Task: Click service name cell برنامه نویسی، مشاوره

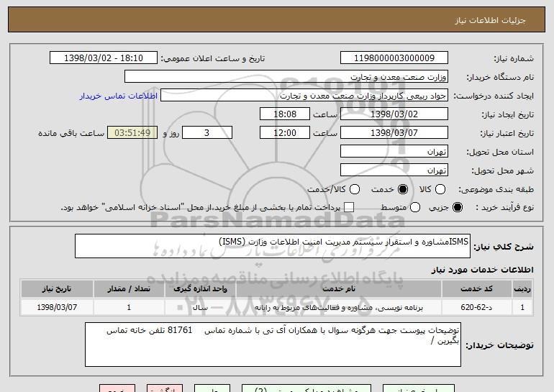Action: tap(339, 307)
